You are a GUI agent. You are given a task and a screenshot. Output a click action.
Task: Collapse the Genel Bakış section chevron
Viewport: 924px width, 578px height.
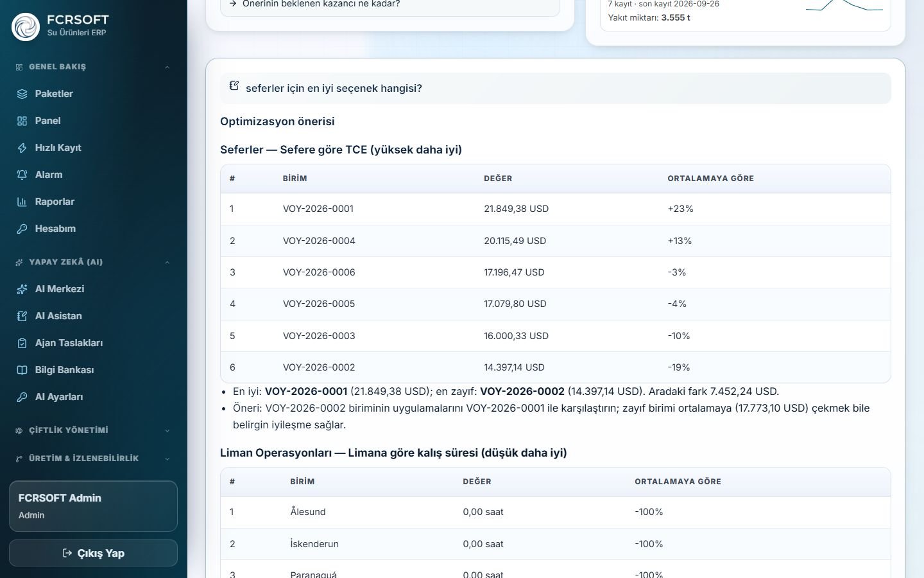[x=167, y=67]
